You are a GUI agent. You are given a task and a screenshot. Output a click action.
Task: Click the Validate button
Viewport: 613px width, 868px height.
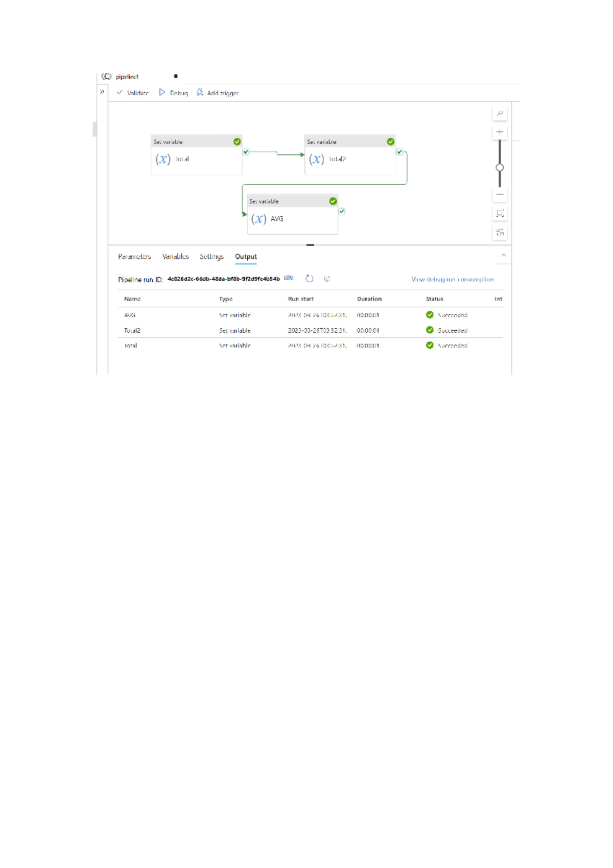[133, 93]
